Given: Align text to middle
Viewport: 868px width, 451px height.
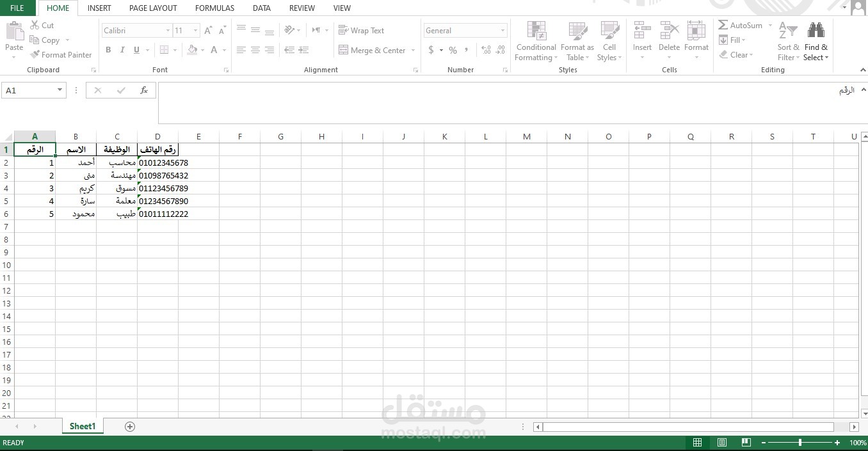Looking at the screenshot, I should coord(255,29).
